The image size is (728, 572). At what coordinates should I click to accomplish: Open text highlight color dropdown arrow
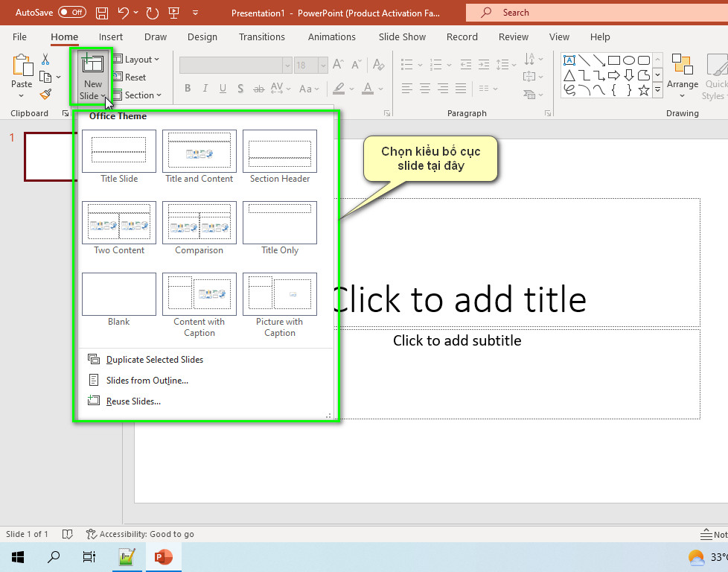[351, 89]
